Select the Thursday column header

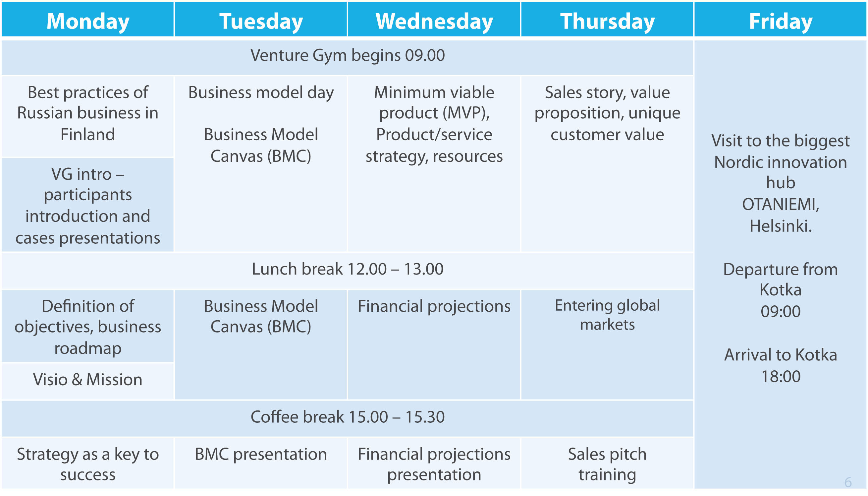[607, 19]
